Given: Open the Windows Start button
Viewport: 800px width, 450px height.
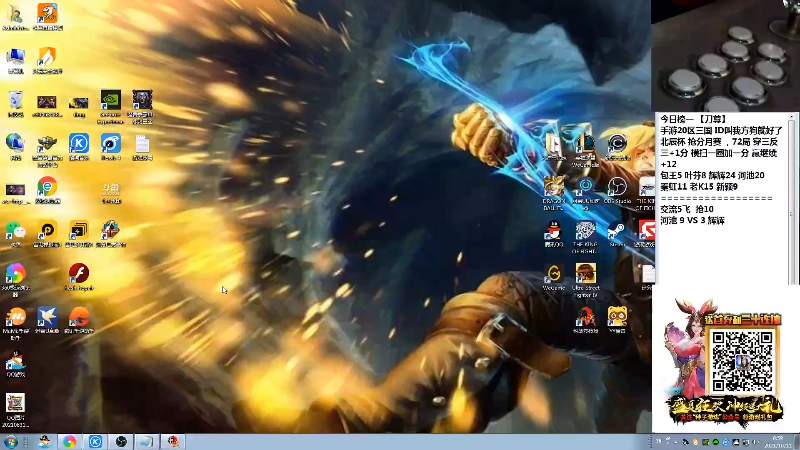Looking at the screenshot, I should pyautogui.click(x=10, y=442).
